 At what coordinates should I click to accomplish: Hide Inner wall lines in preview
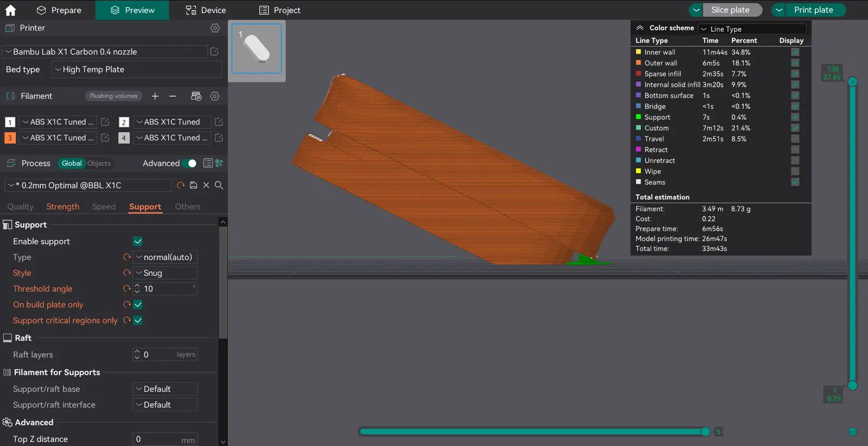click(795, 52)
